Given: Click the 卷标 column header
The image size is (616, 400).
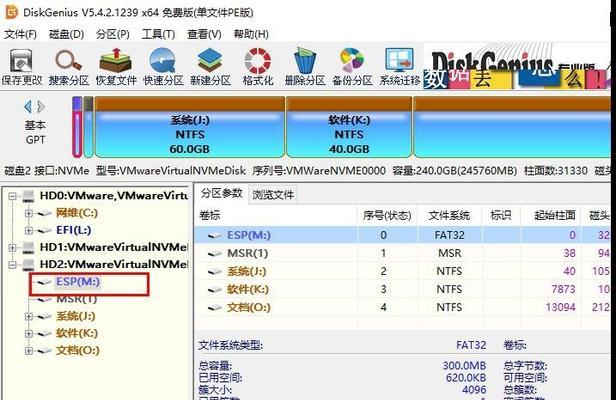Looking at the screenshot, I should coord(276,215).
